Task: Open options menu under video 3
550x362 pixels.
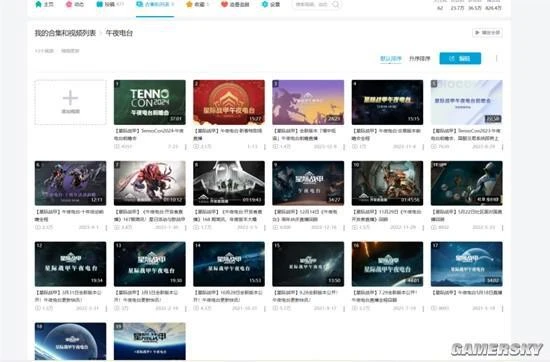Action: click(x=344, y=147)
